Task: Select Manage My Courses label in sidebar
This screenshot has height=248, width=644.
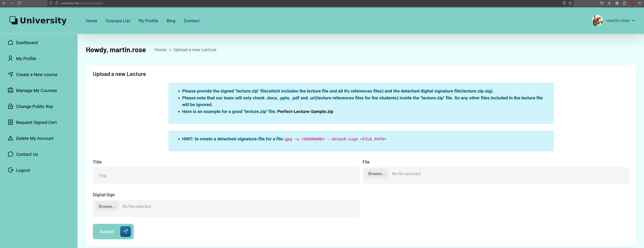Action: pos(36,90)
